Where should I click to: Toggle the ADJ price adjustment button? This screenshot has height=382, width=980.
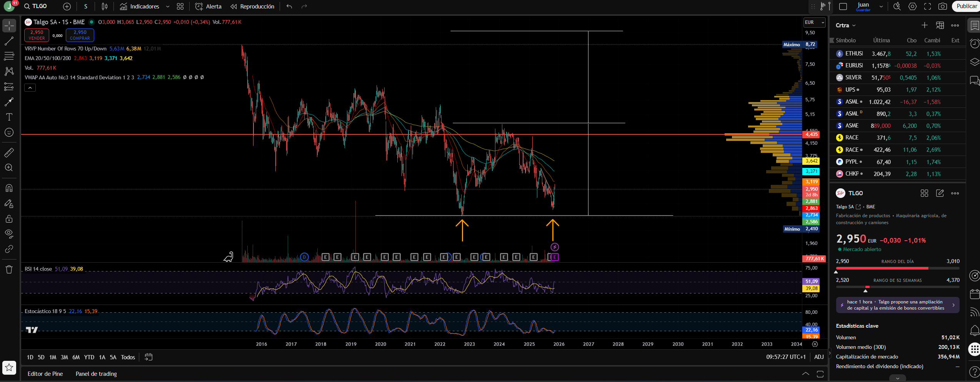pos(819,357)
